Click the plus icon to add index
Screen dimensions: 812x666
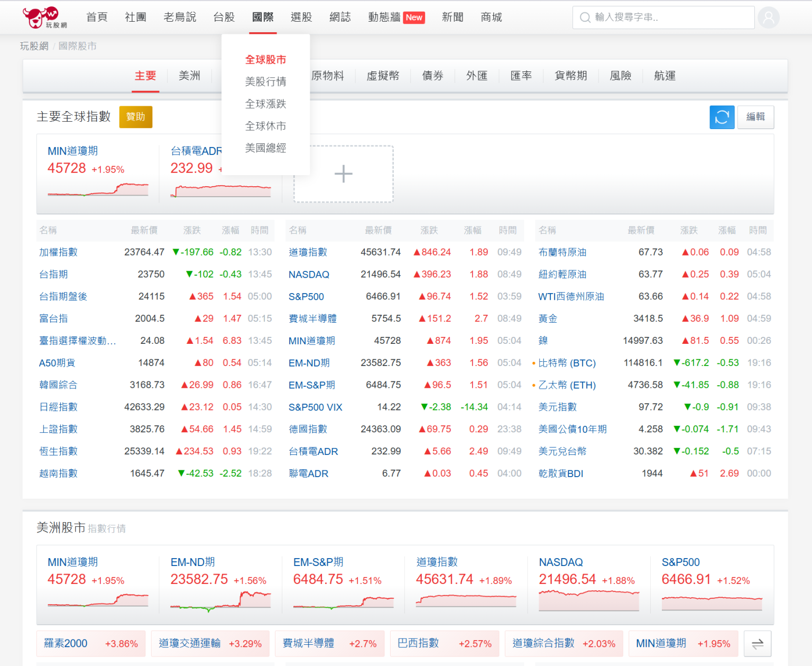click(343, 174)
